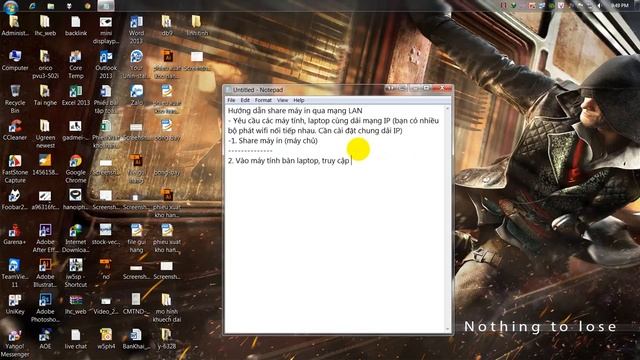Open the orico pvu3-502i folder
Viewport: 640px width, 360px height.
(45, 64)
